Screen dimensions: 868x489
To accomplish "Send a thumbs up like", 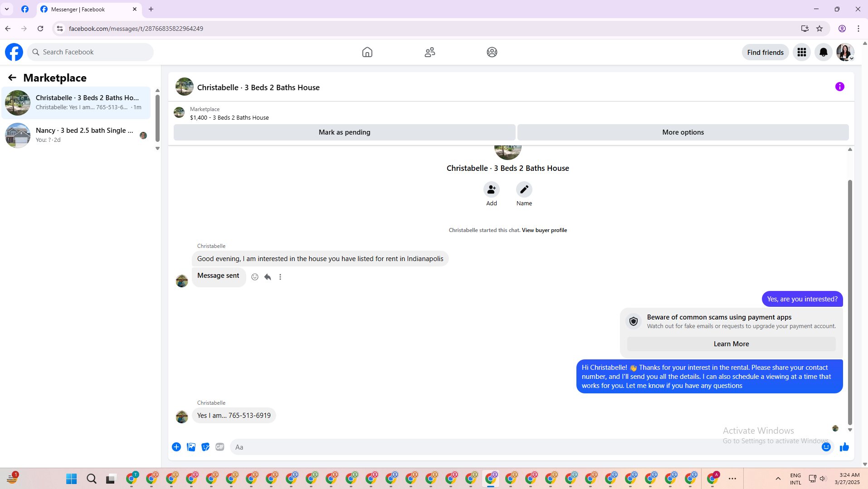I will click(844, 447).
